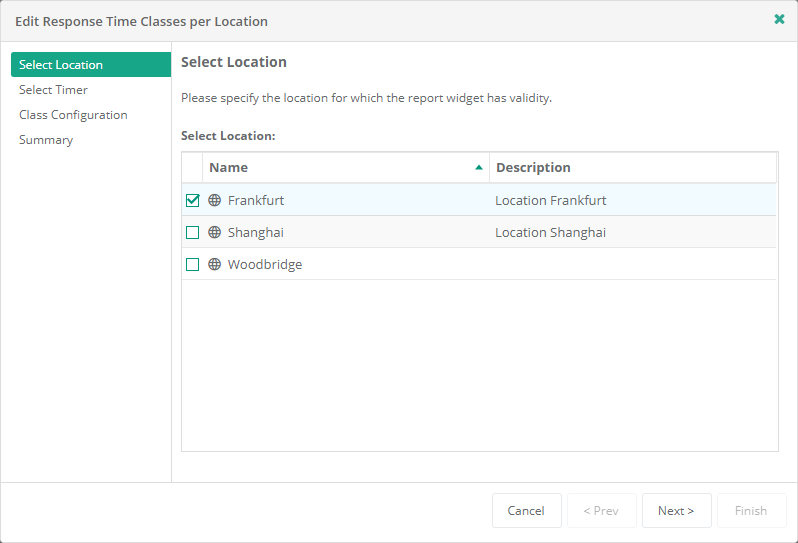Go to the Select Timer step
798x543 pixels.
pos(54,90)
